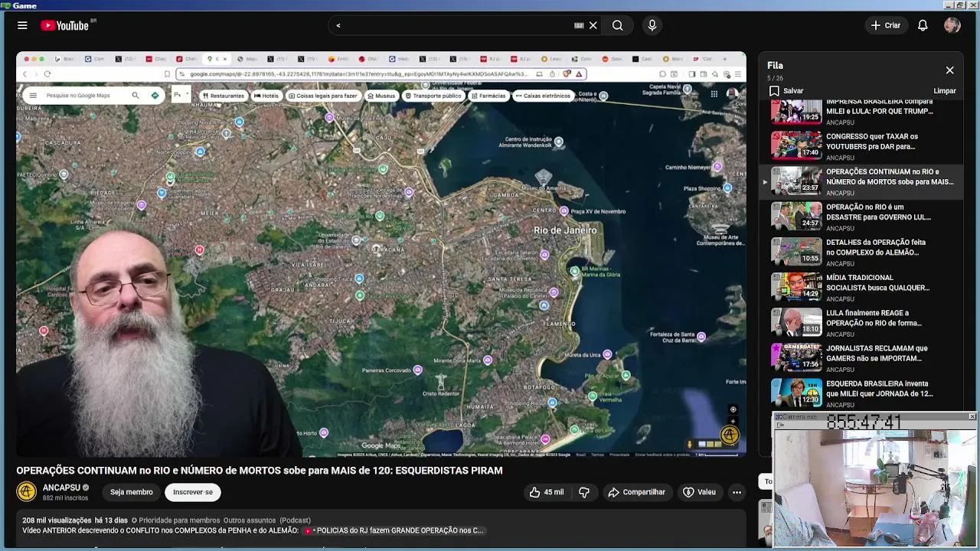Click the Google apps grid icon on map
Screen dimensions: 980x551
[714, 94]
